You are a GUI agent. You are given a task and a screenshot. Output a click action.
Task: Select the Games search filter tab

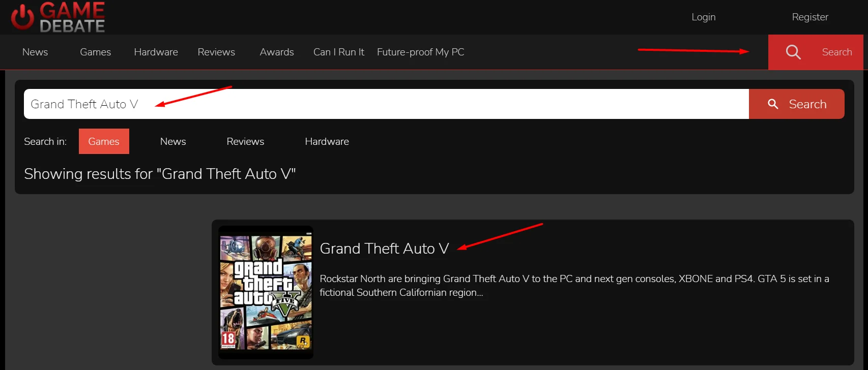[104, 141]
